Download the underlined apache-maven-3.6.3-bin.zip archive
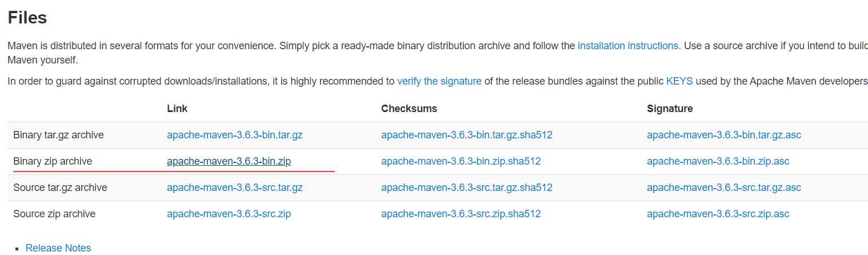 pyautogui.click(x=229, y=162)
